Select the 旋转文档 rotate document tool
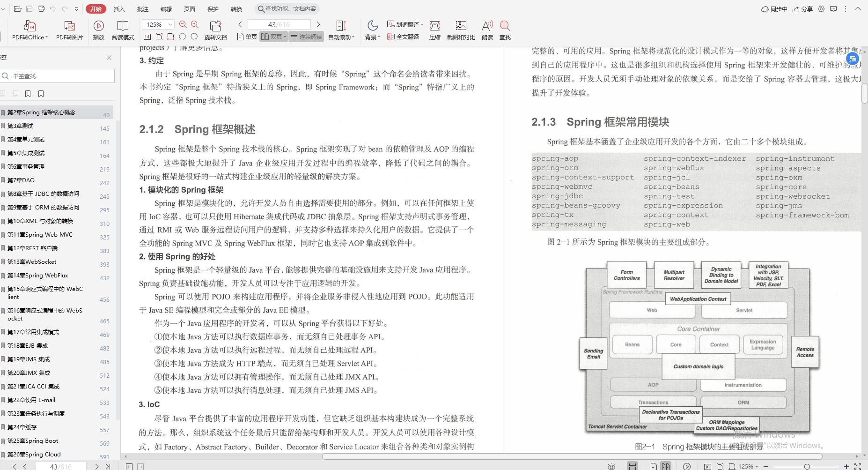868x470 pixels. pos(216,30)
